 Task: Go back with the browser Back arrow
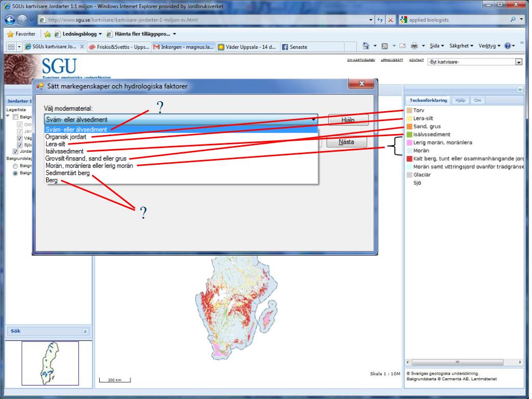click(10, 20)
